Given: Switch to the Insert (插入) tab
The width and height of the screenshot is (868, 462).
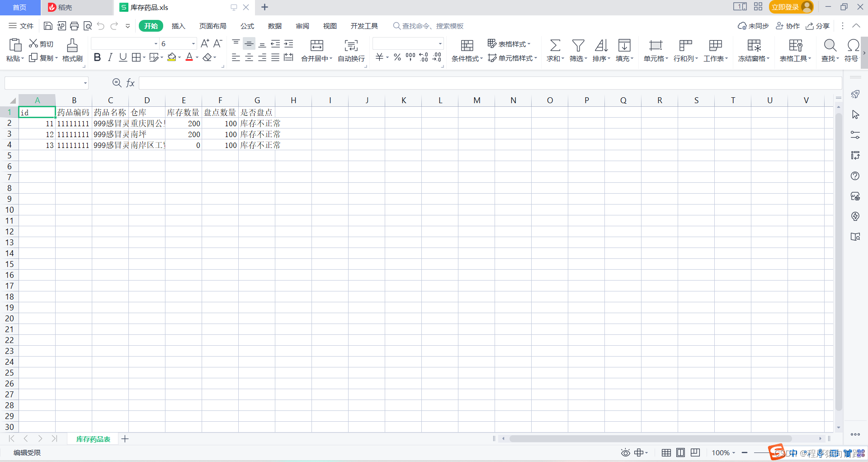Looking at the screenshot, I should (x=179, y=26).
